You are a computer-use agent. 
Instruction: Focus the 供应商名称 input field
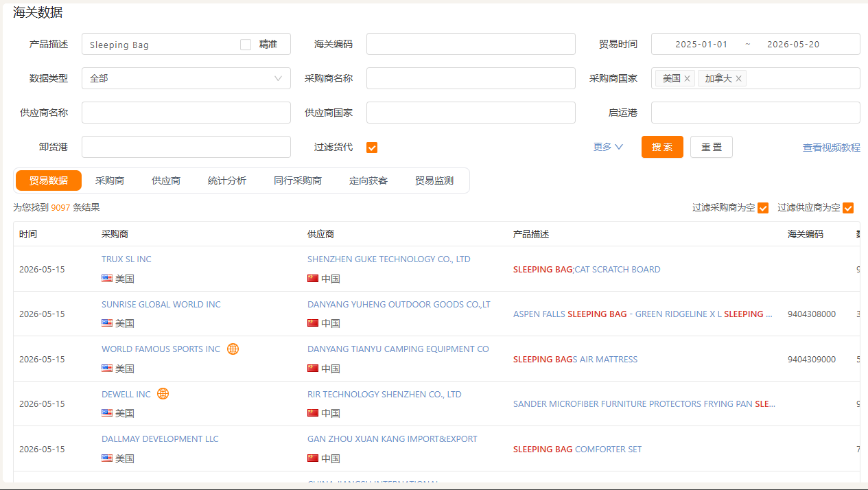click(186, 113)
